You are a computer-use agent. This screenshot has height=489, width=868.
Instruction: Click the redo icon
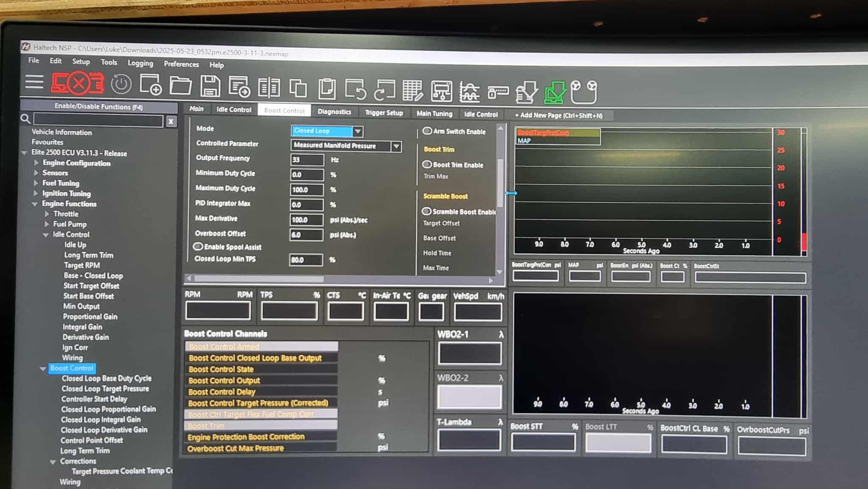click(384, 90)
